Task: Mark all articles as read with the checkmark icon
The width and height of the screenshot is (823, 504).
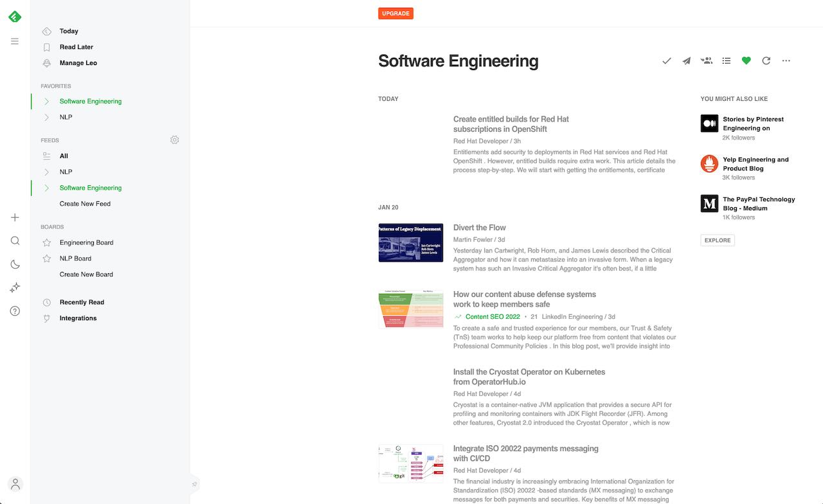Action: (666, 60)
